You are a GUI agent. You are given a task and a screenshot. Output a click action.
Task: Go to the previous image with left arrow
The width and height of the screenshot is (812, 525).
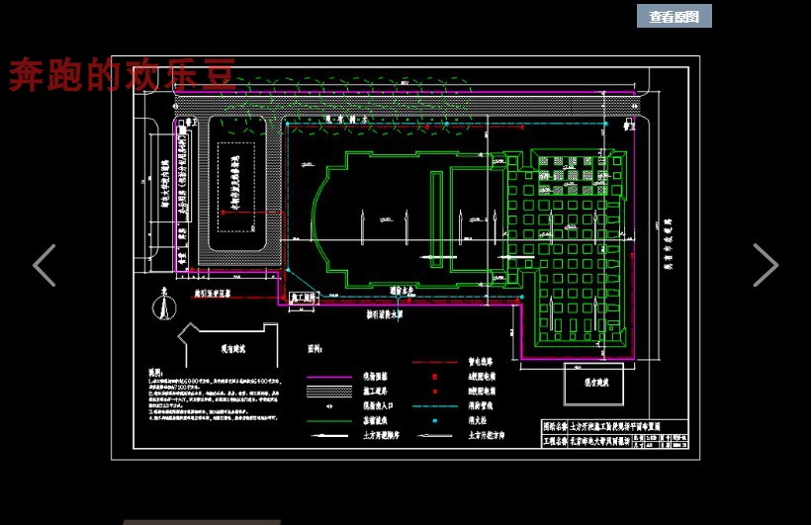coord(45,265)
